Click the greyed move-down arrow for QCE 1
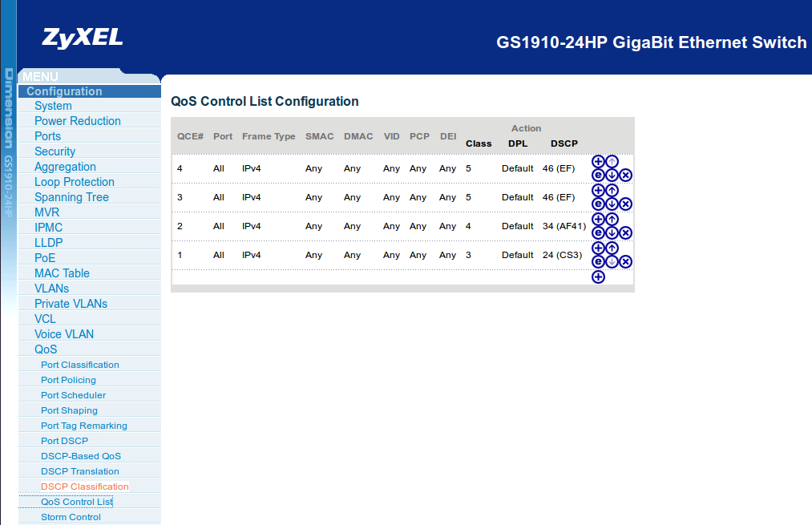The height and width of the screenshot is (525, 812). point(612,262)
